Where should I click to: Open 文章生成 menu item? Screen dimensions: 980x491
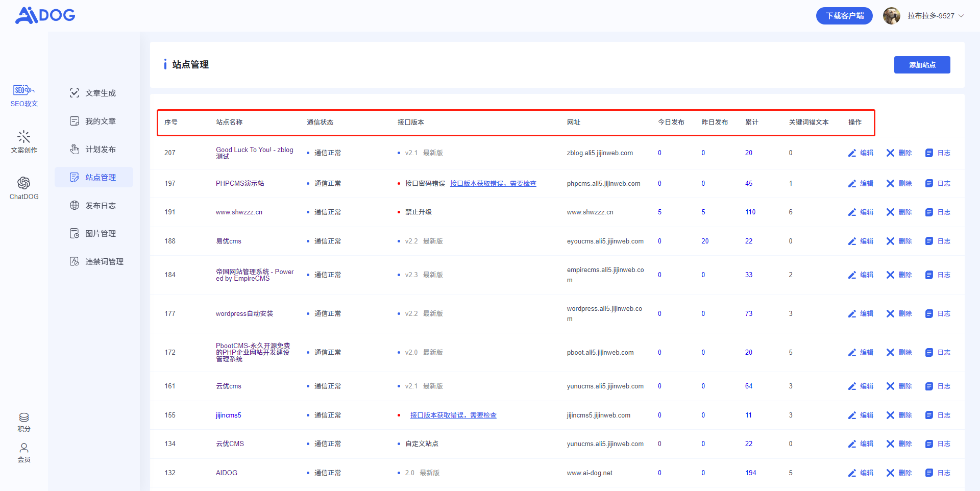(x=94, y=93)
